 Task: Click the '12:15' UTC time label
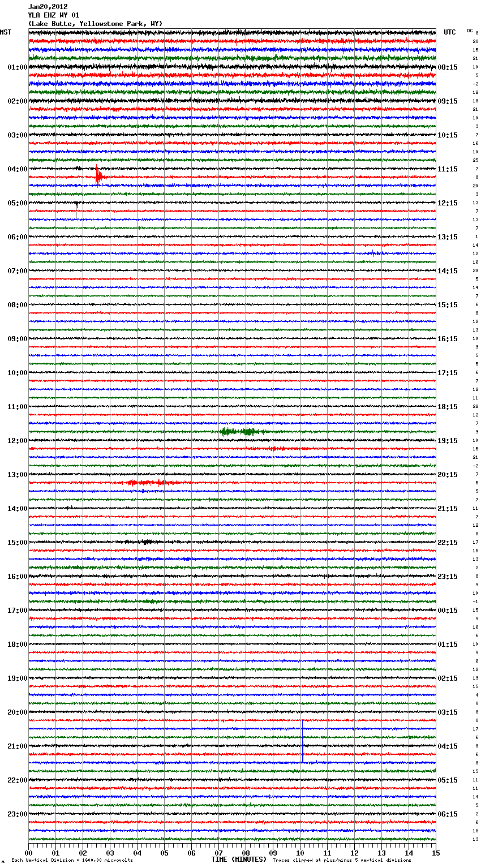click(448, 203)
